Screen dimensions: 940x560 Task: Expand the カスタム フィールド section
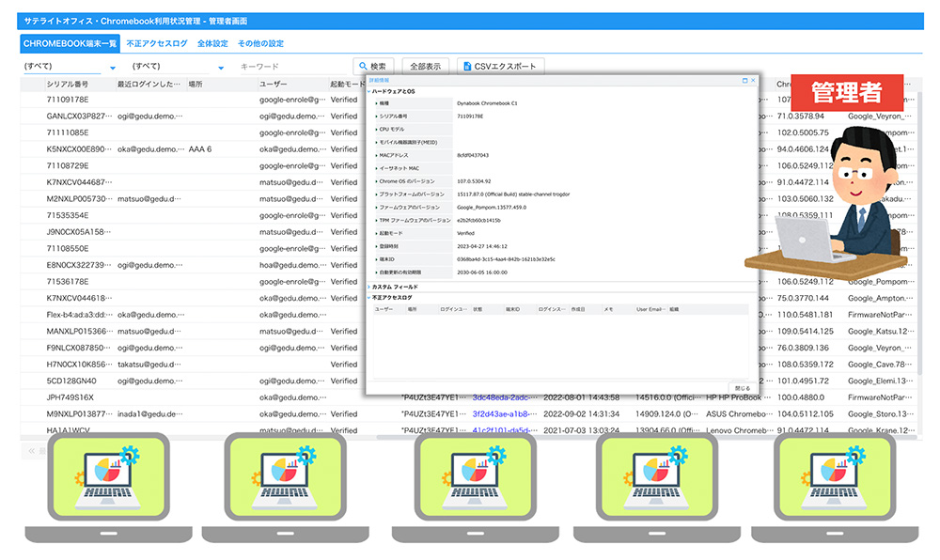pos(369,287)
